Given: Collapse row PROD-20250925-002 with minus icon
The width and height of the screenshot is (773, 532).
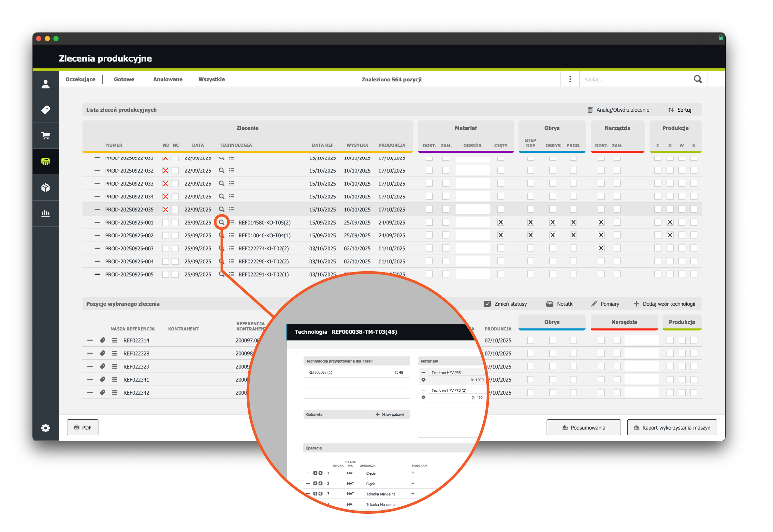Looking at the screenshot, I should pos(97,235).
